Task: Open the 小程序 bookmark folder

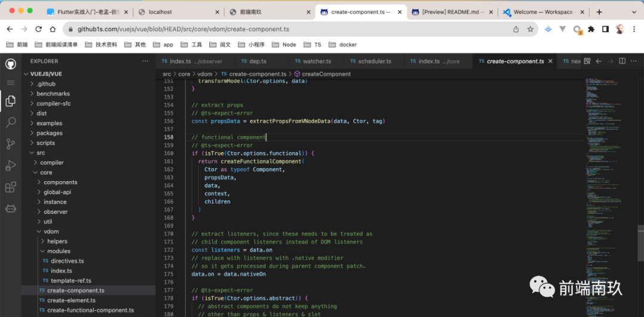Action: [252, 45]
